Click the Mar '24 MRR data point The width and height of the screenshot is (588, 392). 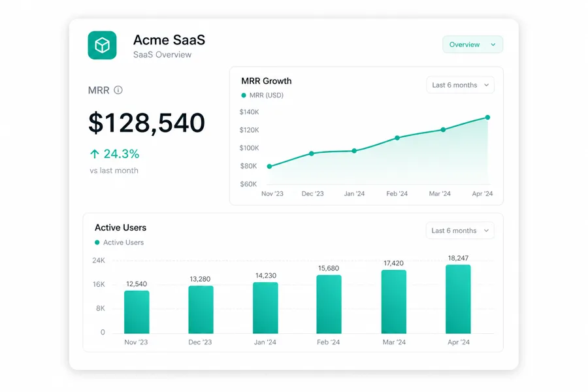click(x=443, y=129)
